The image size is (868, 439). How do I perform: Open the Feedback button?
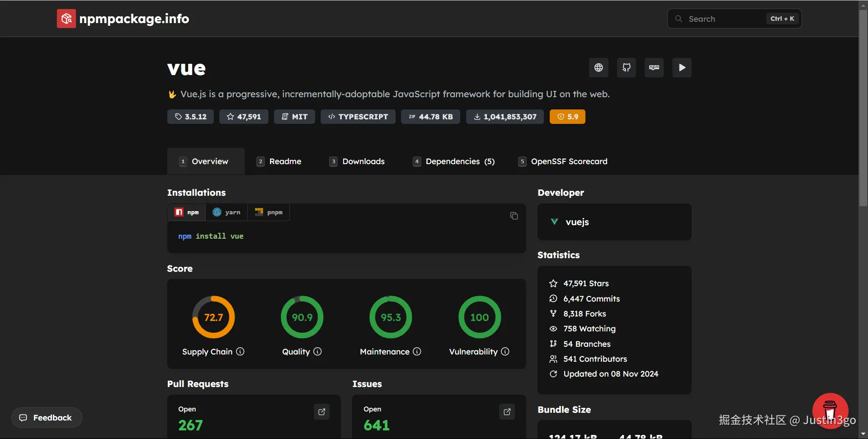(47, 418)
